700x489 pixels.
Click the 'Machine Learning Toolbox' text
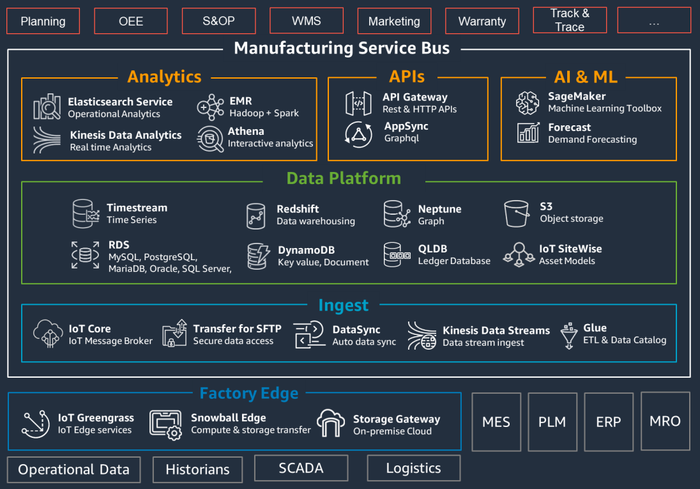click(x=605, y=109)
